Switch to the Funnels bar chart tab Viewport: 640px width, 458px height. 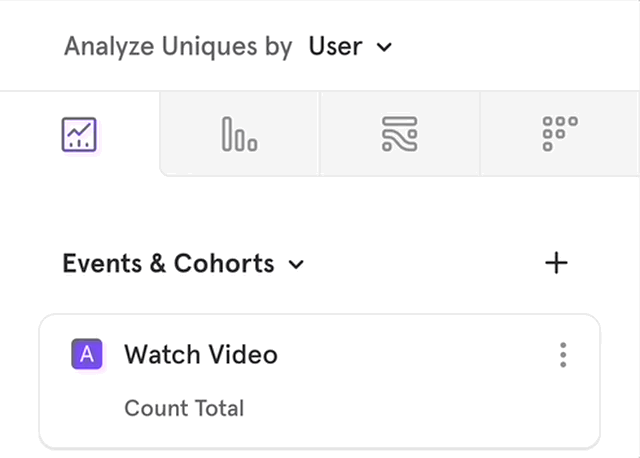239,134
